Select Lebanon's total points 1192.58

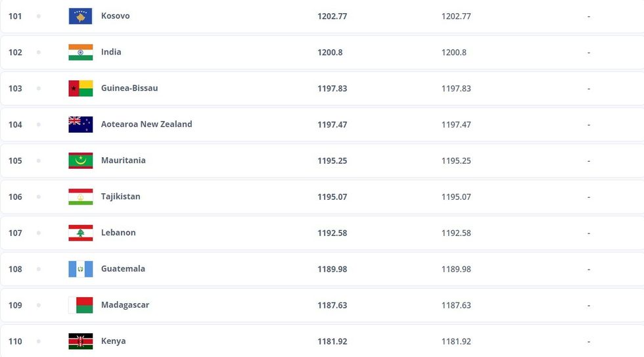pos(332,233)
